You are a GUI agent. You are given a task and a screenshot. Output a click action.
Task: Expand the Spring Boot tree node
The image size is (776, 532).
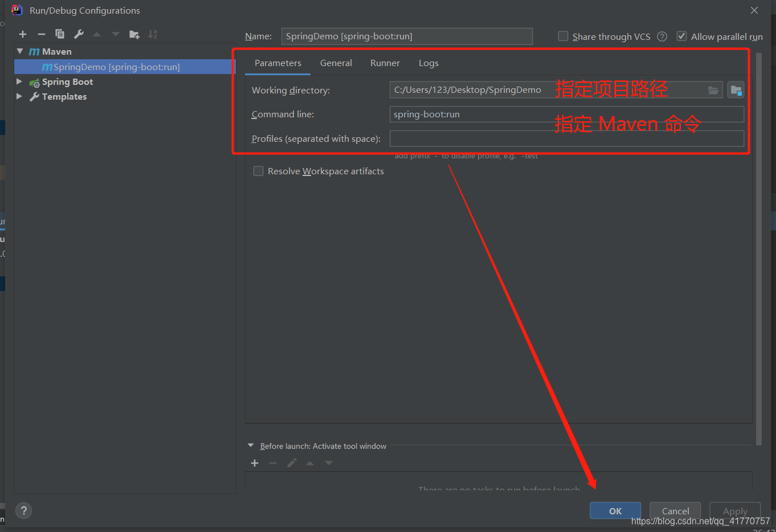19,81
